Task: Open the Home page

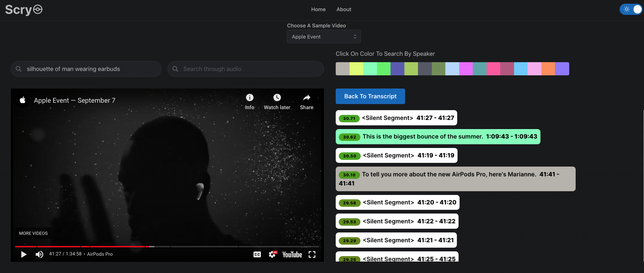Action: [x=318, y=9]
